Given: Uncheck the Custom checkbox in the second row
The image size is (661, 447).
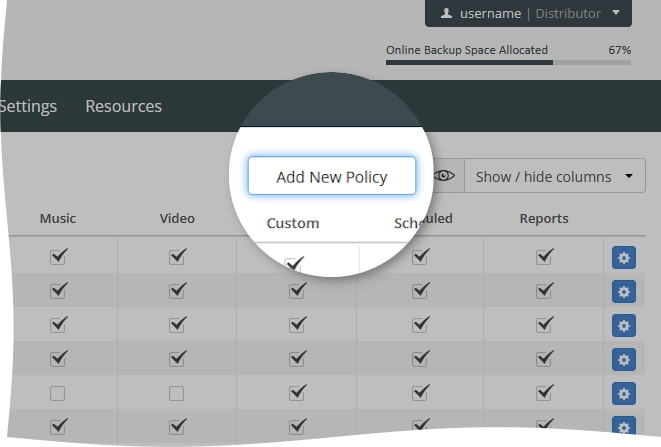Looking at the screenshot, I should click(297, 291).
